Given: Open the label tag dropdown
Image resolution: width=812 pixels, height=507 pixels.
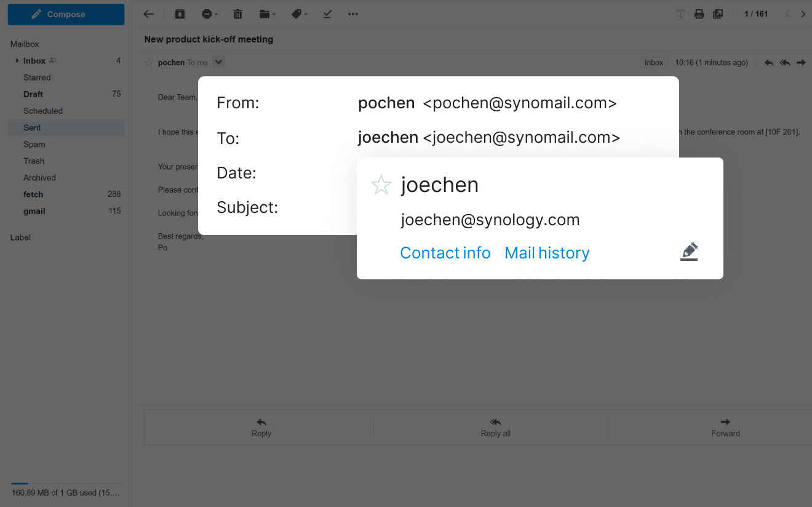Looking at the screenshot, I should [299, 14].
